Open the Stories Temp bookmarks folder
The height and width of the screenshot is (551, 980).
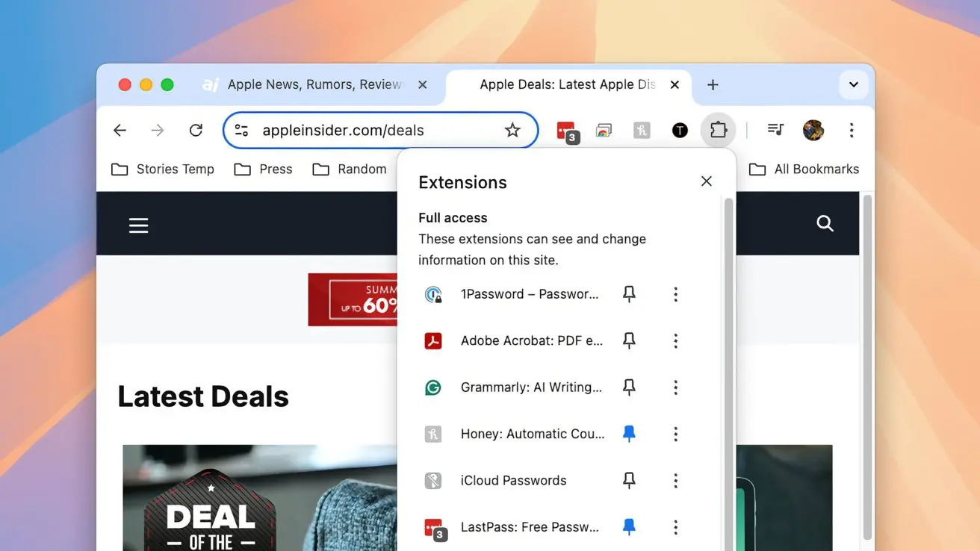pyautogui.click(x=163, y=169)
